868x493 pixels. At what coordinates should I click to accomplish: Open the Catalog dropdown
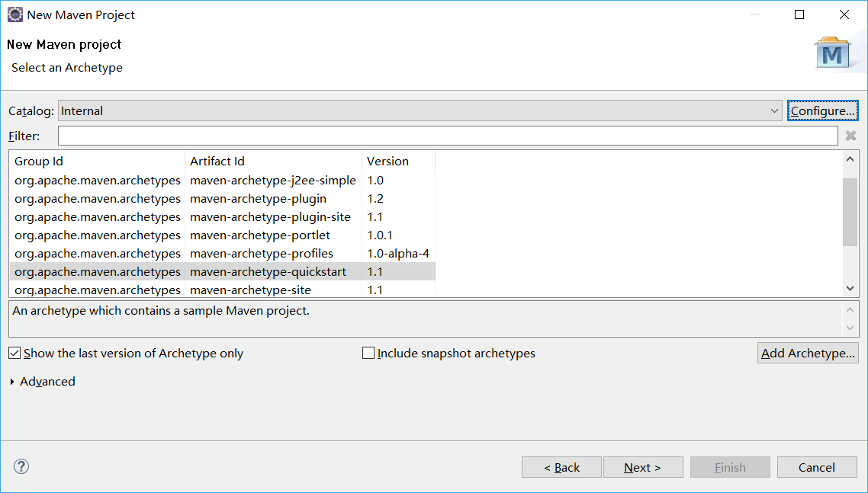[420, 110]
